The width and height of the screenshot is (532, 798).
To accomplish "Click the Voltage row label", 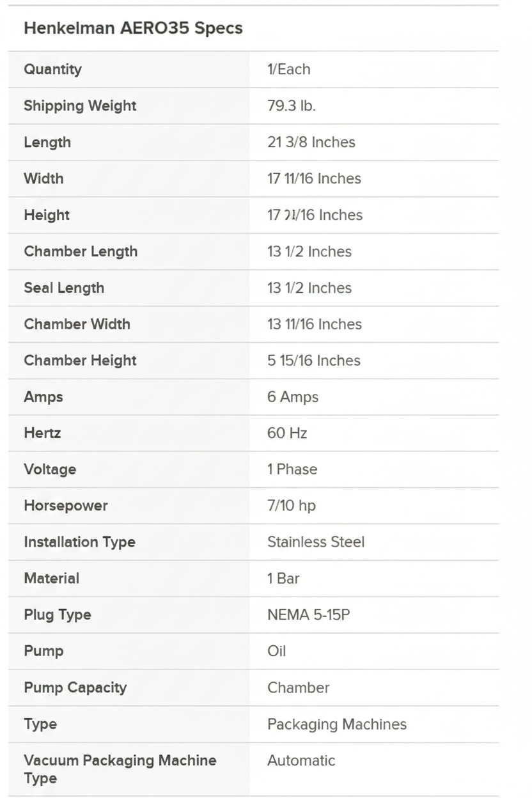I will pos(50,469).
